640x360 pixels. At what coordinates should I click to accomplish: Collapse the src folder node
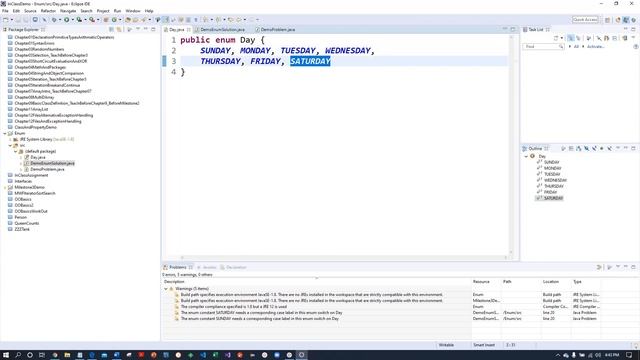(x=10, y=145)
